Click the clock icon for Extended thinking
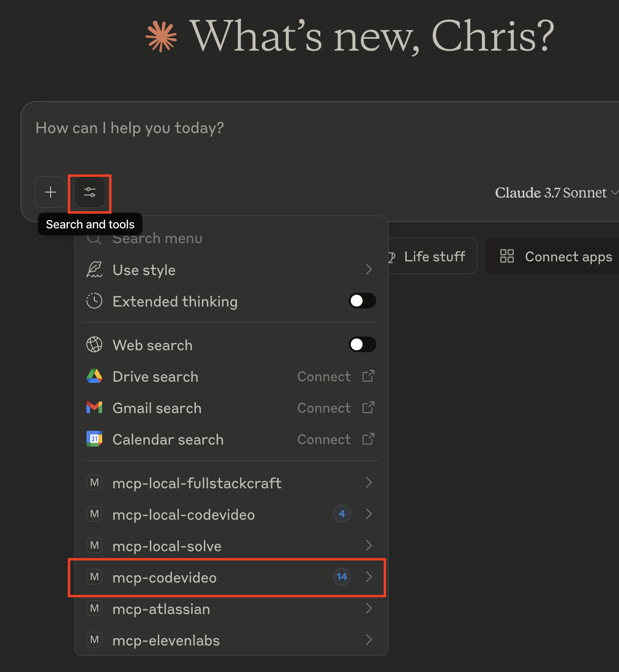The image size is (619, 672). (94, 301)
